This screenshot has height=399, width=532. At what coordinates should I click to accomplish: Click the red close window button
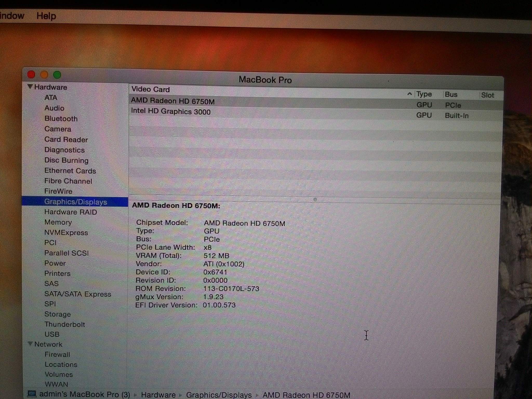click(x=31, y=75)
